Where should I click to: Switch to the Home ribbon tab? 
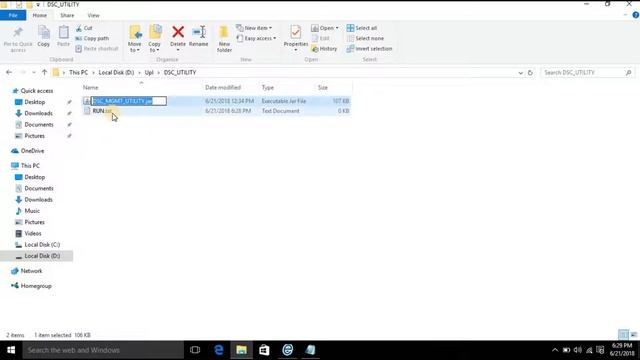click(x=40, y=16)
